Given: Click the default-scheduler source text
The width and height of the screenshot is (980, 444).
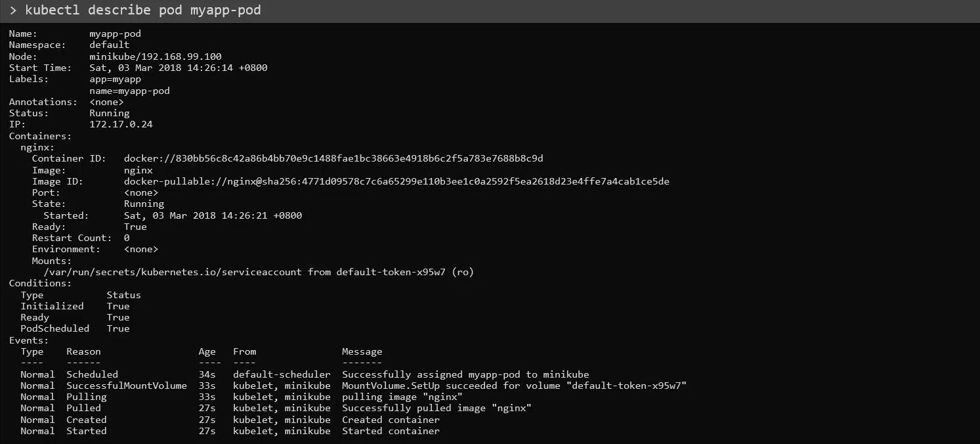Looking at the screenshot, I should (x=282, y=374).
